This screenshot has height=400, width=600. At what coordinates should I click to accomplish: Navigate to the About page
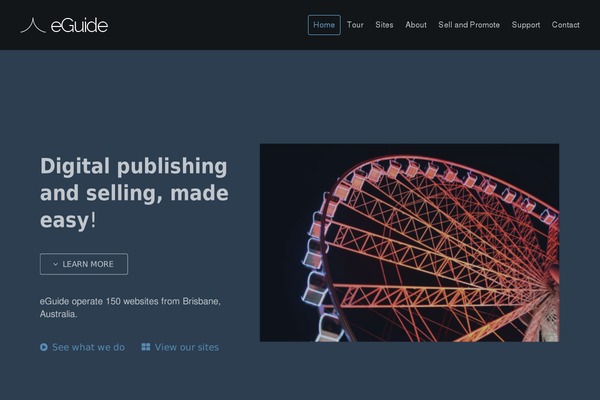click(x=416, y=25)
